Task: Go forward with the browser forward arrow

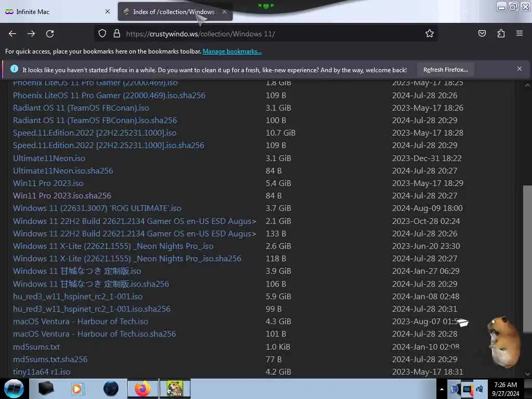Action: tap(31, 34)
